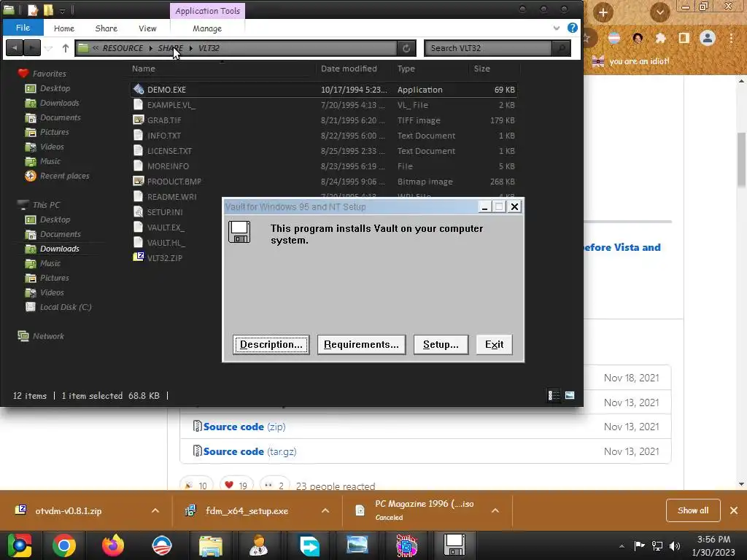The height and width of the screenshot is (560, 747).
Task: Sort files by Type column header
Action: coord(406,69)
